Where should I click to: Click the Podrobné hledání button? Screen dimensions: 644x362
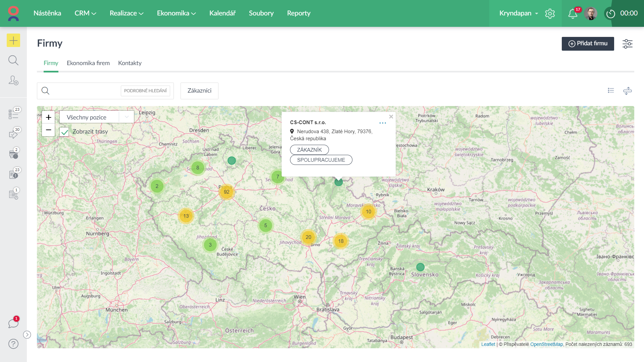145,91
